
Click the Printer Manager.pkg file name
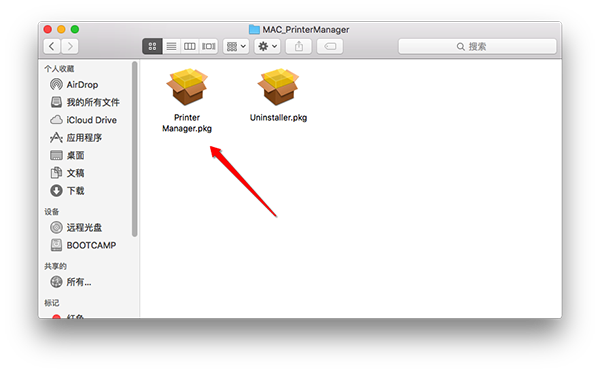[x=187, y=123]
